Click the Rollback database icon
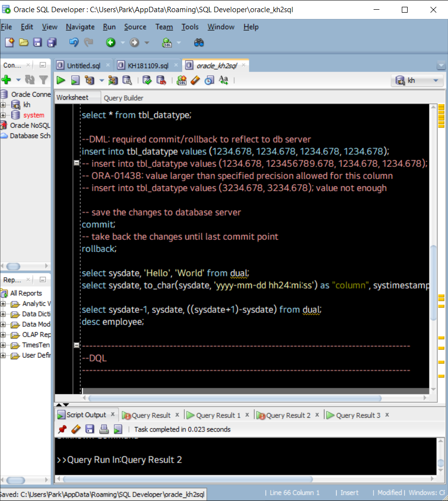 [161, 80]
